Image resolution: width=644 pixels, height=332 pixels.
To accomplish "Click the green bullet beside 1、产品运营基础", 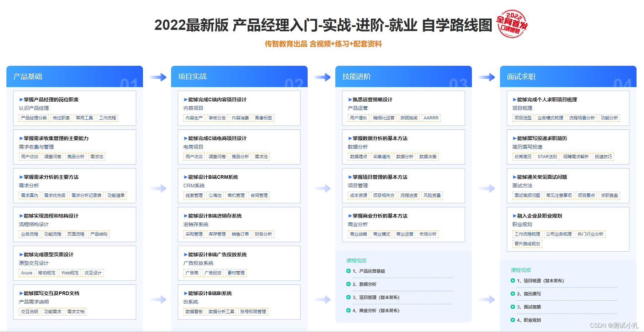I will pos(348,271).
